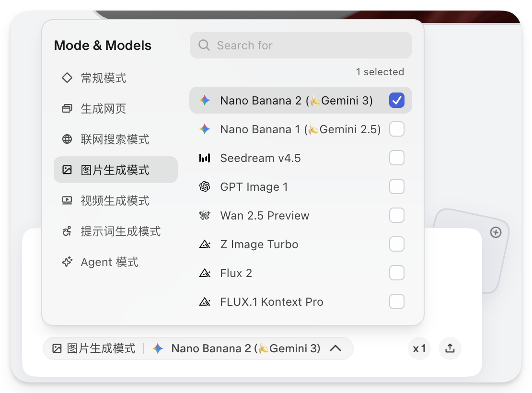Click the Z Image Turbo model name
532x393 pixels.
pos(259,244)
